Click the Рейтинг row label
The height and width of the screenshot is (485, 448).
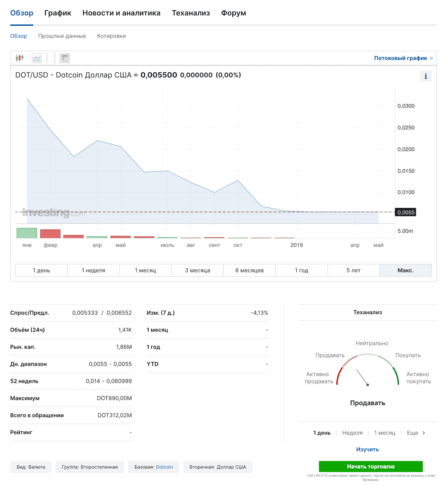21,432
